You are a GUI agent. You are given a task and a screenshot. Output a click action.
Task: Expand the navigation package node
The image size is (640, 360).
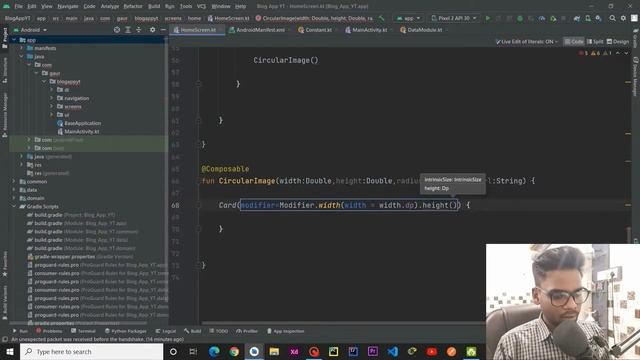[x=51, y=98]
